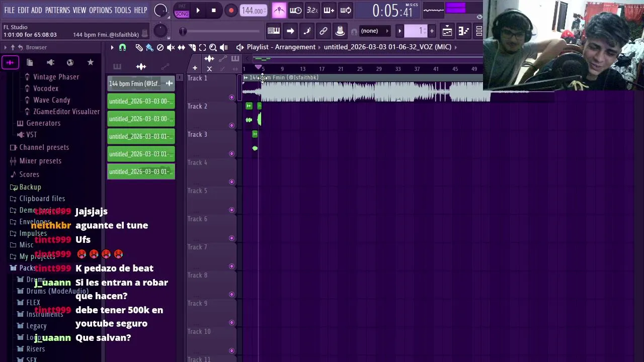
Task: Expand Mixer presets folder
Action: pyautogui.click(x=40, y=161)
